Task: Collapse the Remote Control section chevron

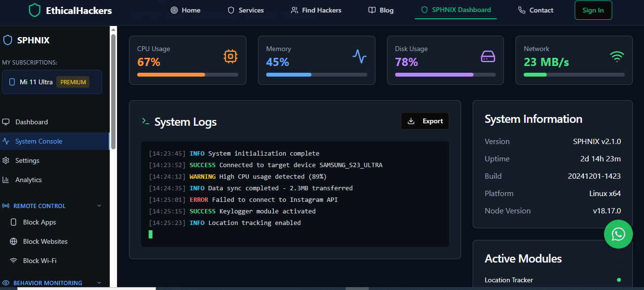Action: tap(99, 206)
